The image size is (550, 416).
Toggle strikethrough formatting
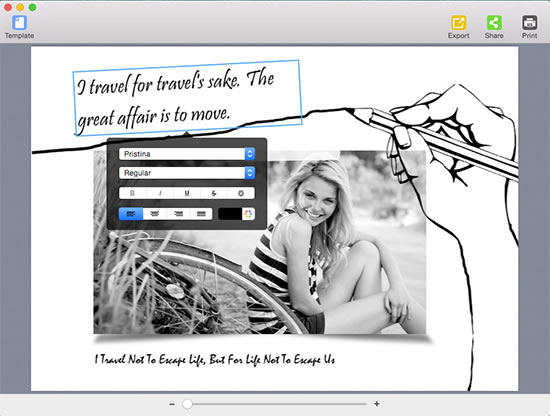coord(214,193)
